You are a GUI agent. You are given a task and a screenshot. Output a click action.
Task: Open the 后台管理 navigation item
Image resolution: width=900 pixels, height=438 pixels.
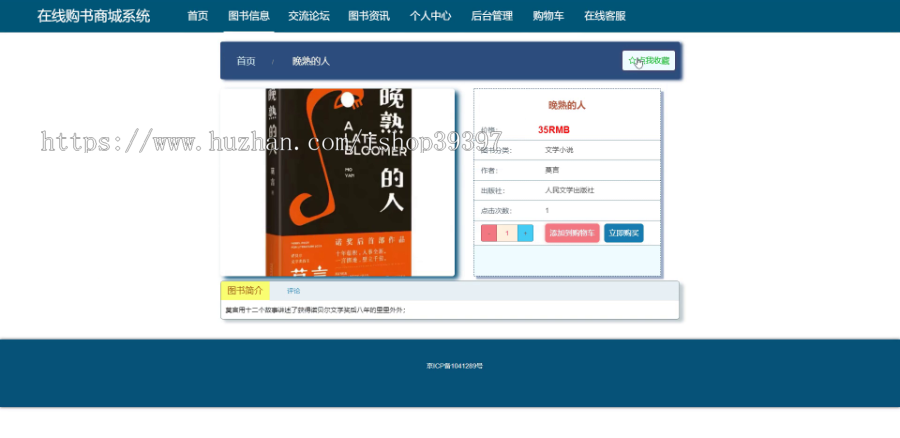tap(491, 16)
